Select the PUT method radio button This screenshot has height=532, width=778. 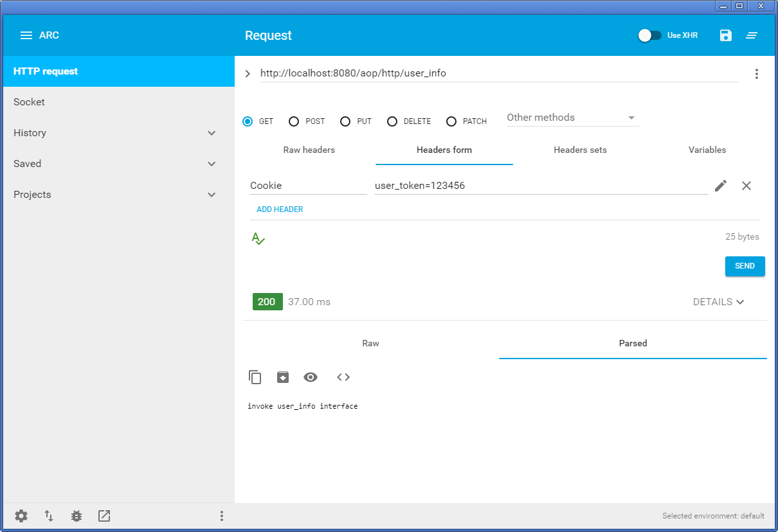tap(345, 121)
